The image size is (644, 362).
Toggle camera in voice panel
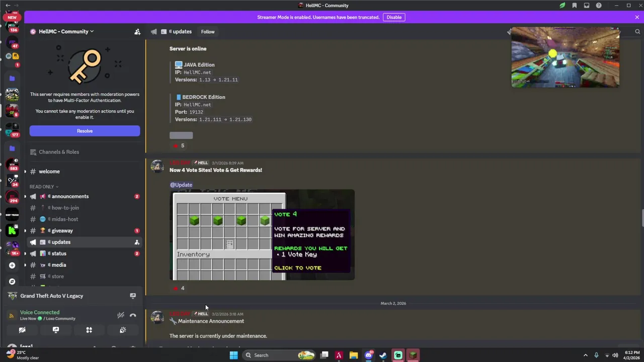pyautogui.click(x=22, y=330)
